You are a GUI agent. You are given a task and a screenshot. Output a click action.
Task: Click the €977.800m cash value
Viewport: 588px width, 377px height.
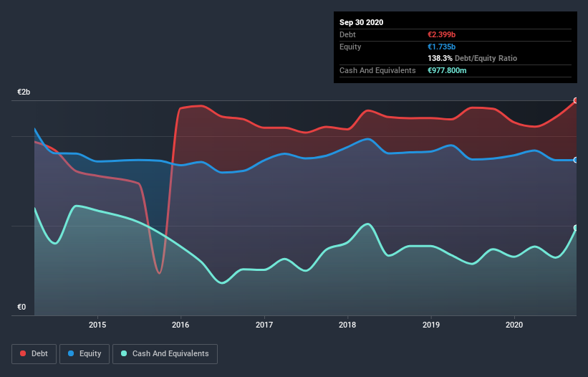[x=447, y=70]
